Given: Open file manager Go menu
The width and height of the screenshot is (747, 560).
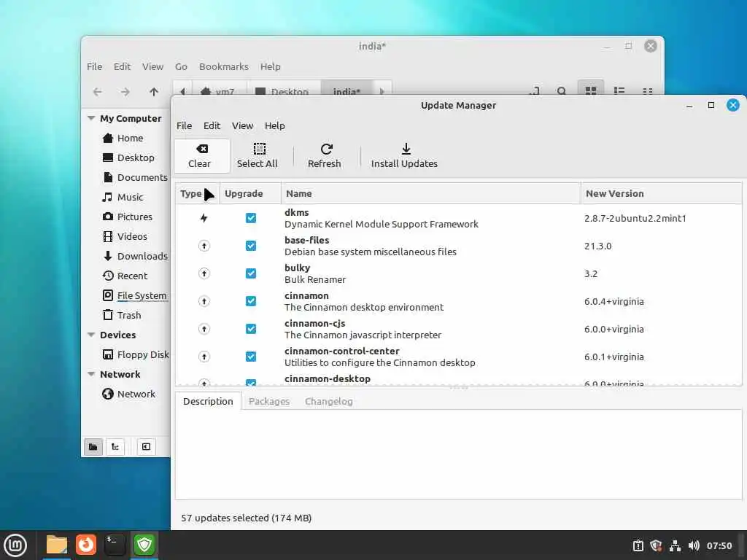Looking at the screenshot, I should [181, 66].
